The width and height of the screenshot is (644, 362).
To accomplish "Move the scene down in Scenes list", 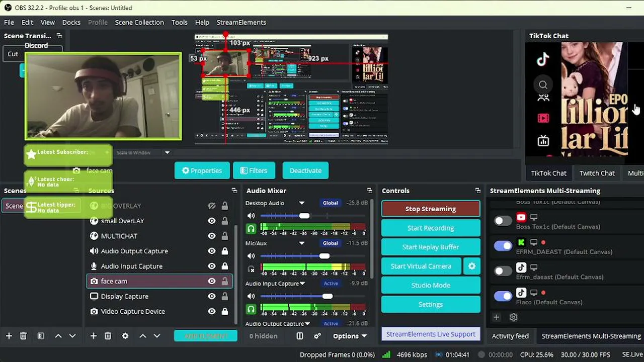I will click(x=72, y=336).
